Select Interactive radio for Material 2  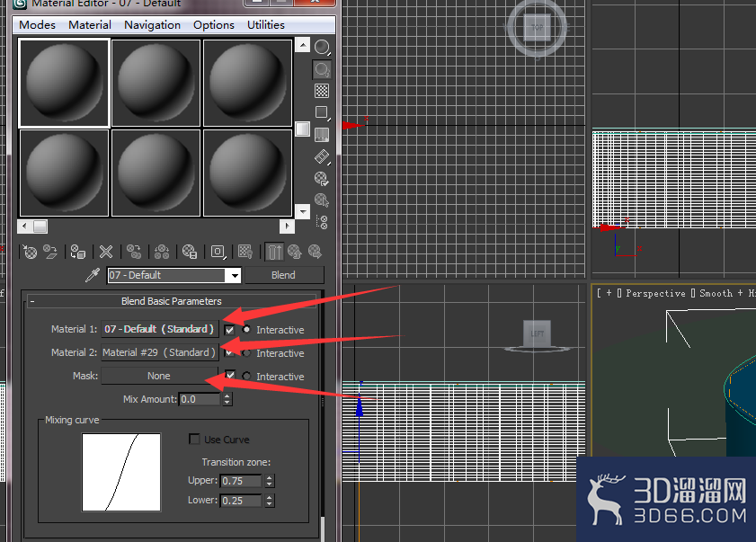[246, 353]
